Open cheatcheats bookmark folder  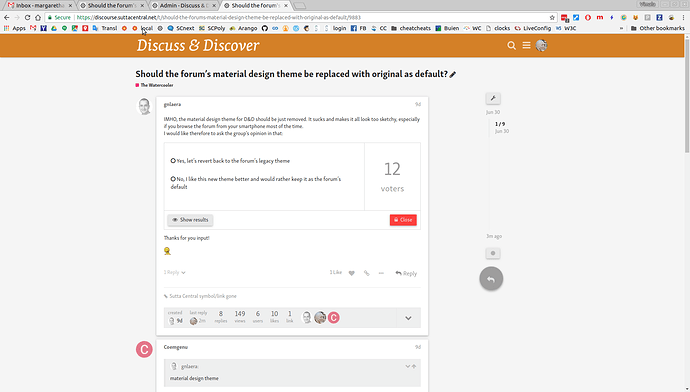pos(411,28)
